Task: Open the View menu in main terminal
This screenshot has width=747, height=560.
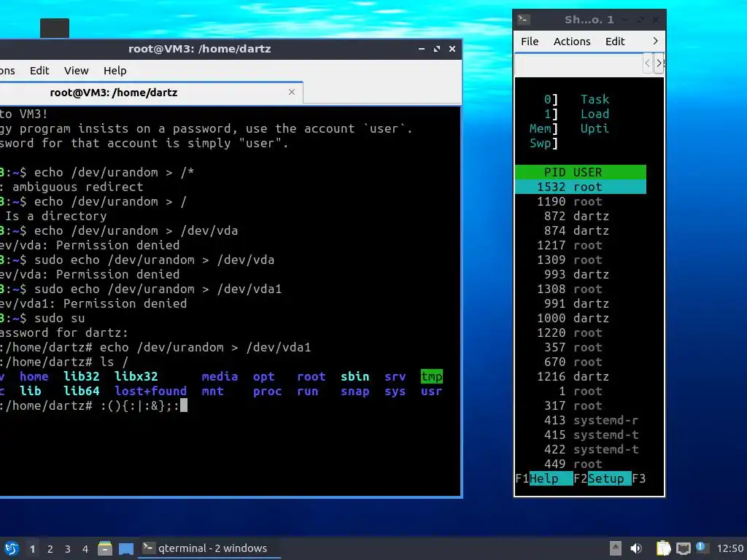Action: 76,71
